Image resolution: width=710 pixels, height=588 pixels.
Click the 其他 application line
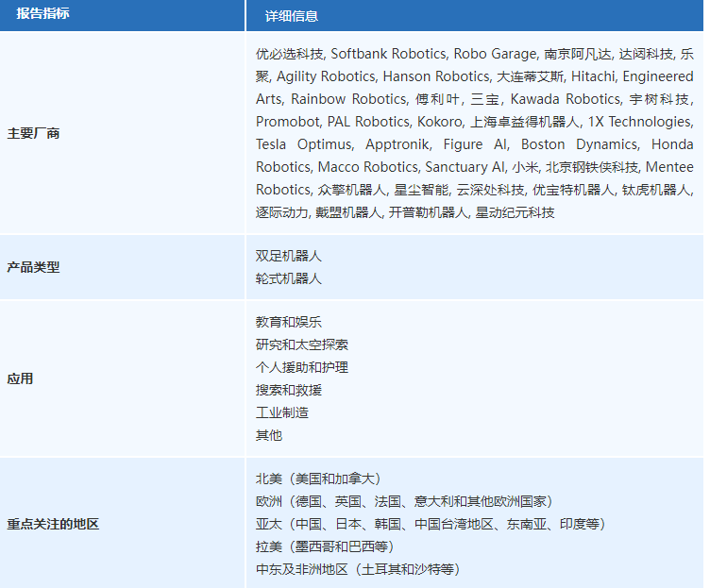[268, 435]
